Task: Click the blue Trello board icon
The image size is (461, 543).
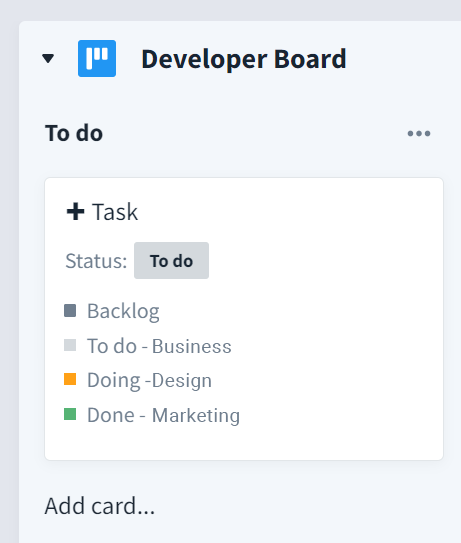Action: click(97, 59)
